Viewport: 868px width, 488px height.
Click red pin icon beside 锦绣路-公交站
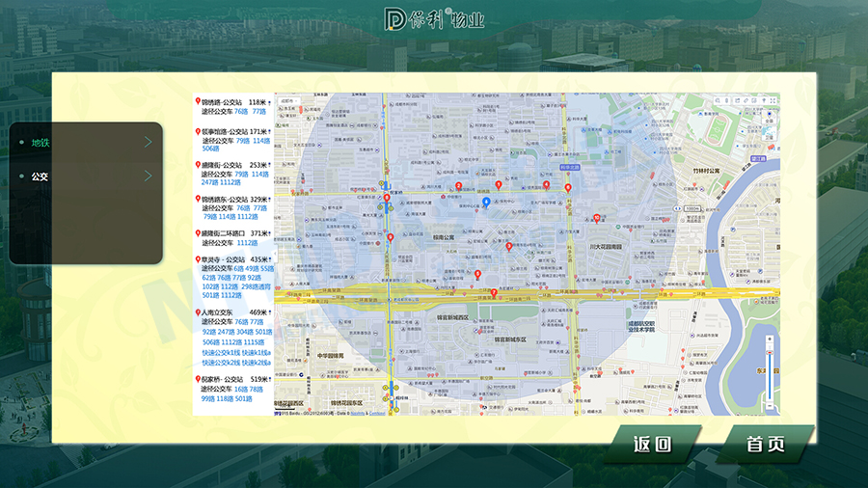pos(198,101)
